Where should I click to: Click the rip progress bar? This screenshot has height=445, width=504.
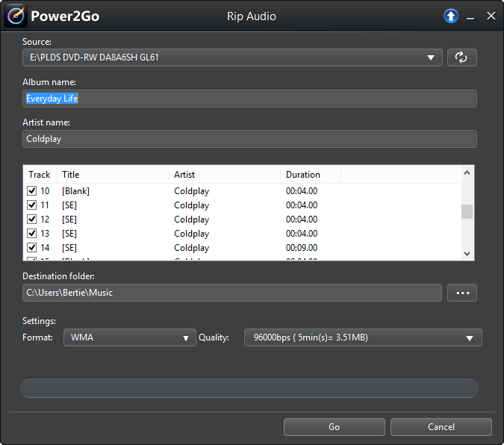pos(249,388)
